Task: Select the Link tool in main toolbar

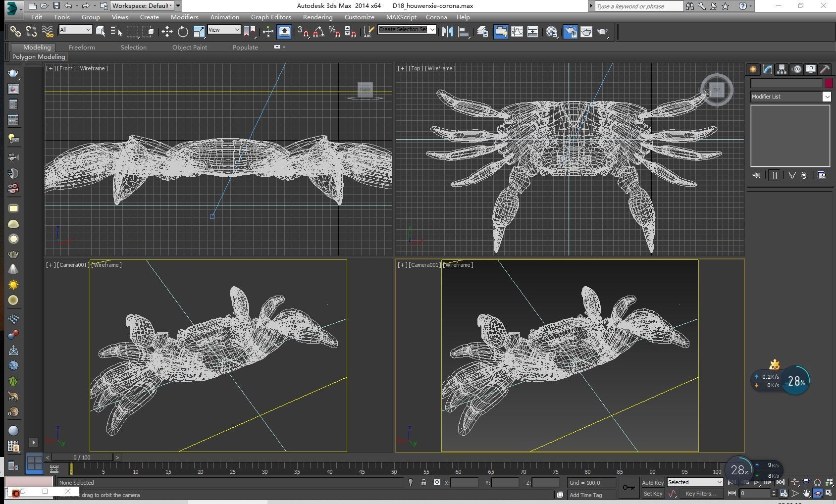Action: tap(15, 32)
